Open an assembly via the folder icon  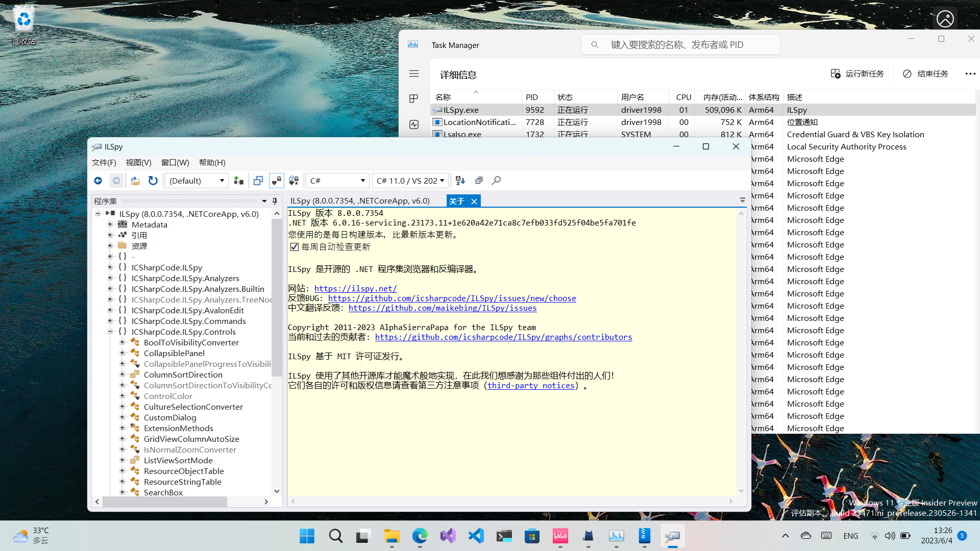click(135, 181)
